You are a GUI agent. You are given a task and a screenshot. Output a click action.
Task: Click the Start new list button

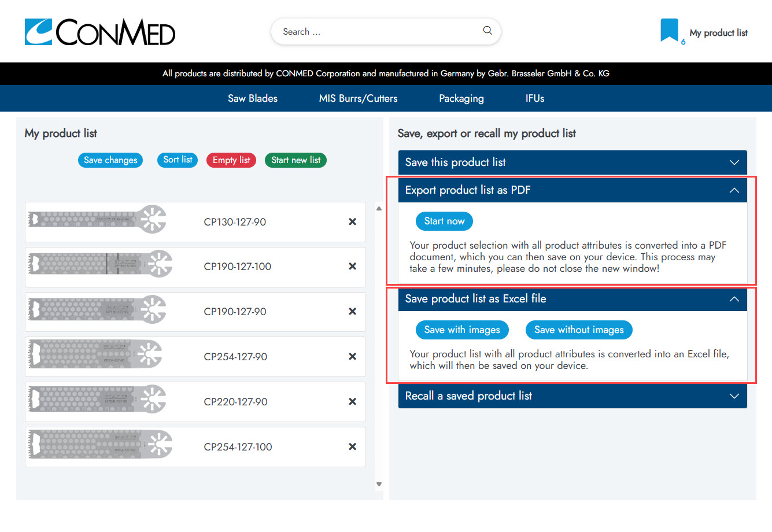(295, 160)
